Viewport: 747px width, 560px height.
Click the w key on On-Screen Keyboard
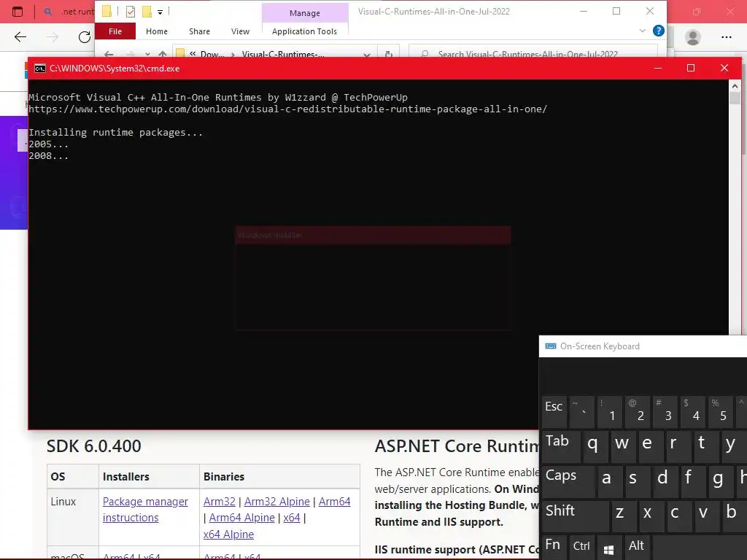pyautogui.click(x=622, y=446)
